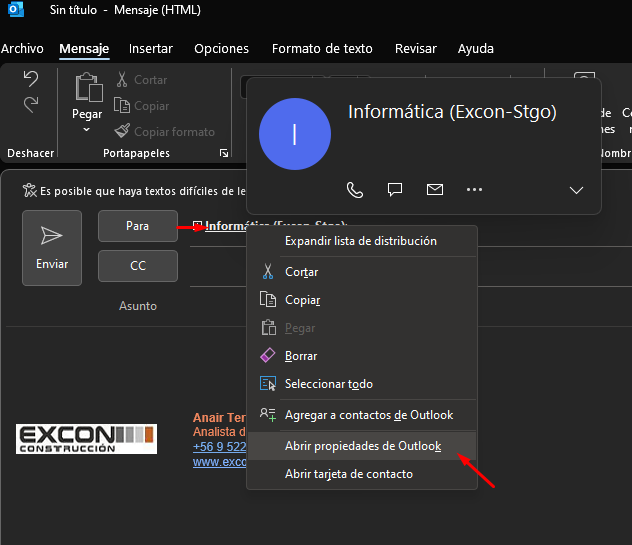Click the scissors icon in context menu

click(x=268, y=272)
